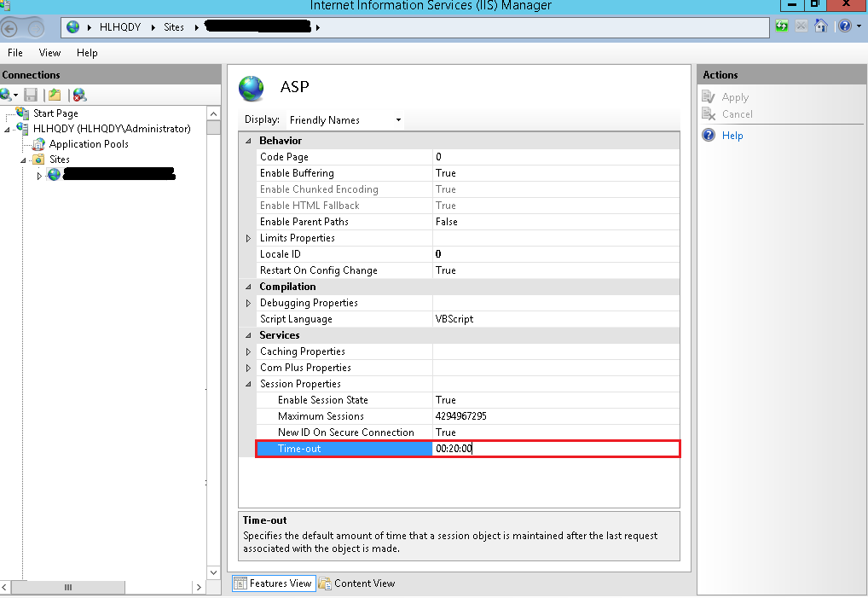
Task: Go back using the navigation back arrow
Action: [x=9, y=27]
